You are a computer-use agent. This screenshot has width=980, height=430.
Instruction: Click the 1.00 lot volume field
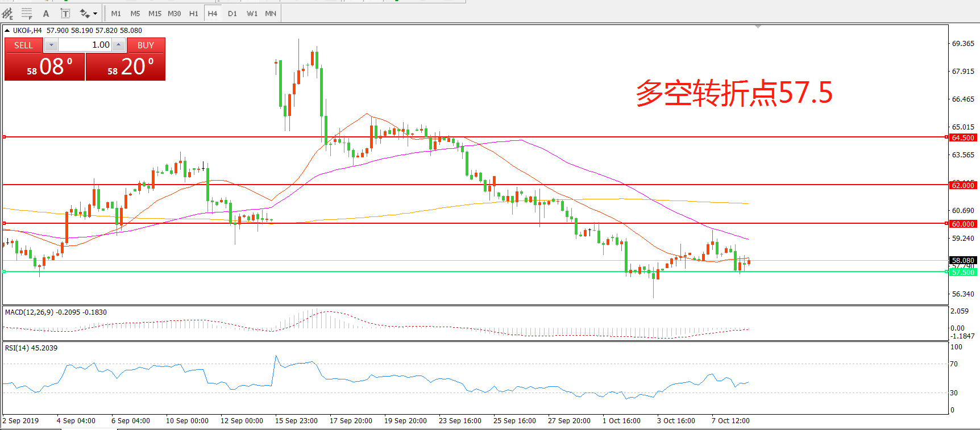(85, 45)
